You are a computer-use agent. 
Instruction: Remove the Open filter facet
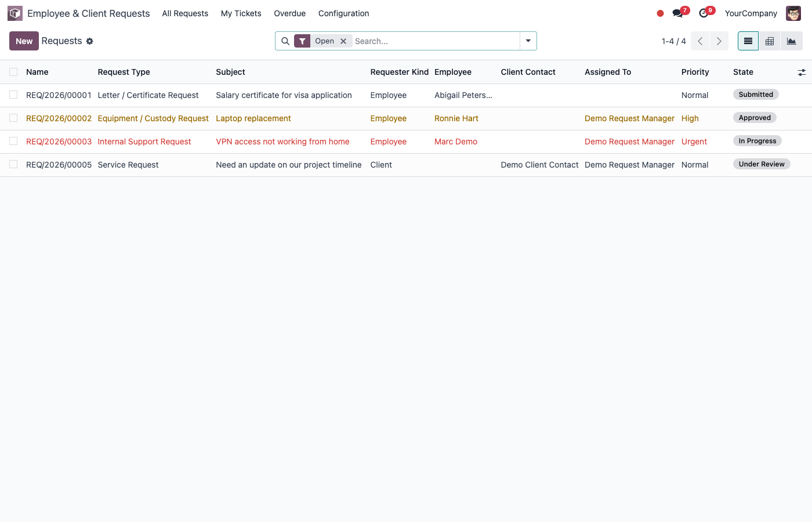(343, 41)
